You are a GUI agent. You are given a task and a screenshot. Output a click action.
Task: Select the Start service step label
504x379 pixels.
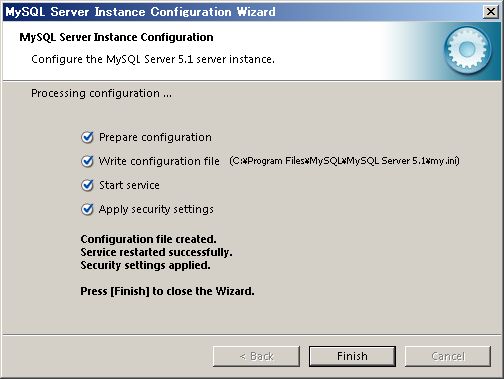pos(129,185)
